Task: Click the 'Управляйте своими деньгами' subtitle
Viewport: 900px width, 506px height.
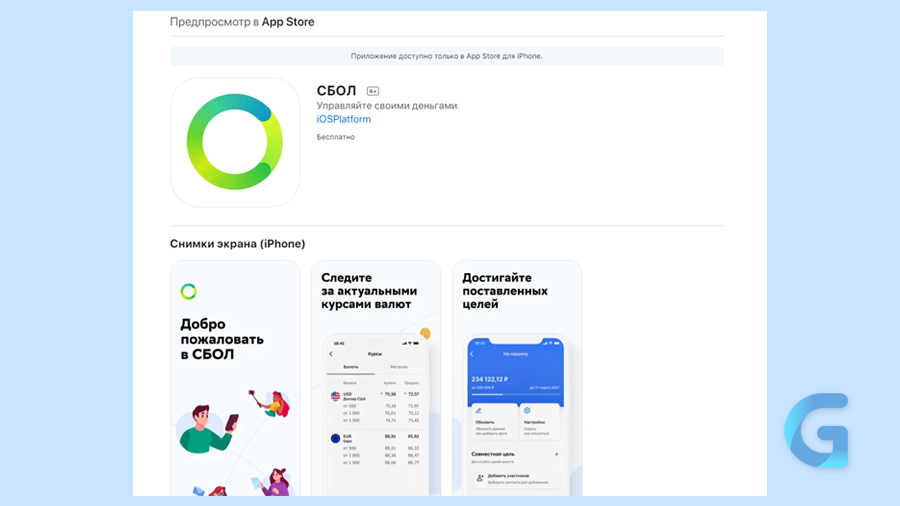Action: click(387, 106)
